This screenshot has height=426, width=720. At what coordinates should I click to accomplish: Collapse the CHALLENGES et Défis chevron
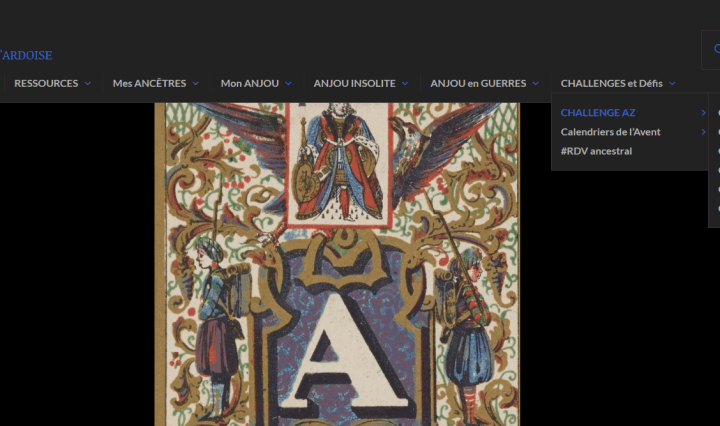672,84
